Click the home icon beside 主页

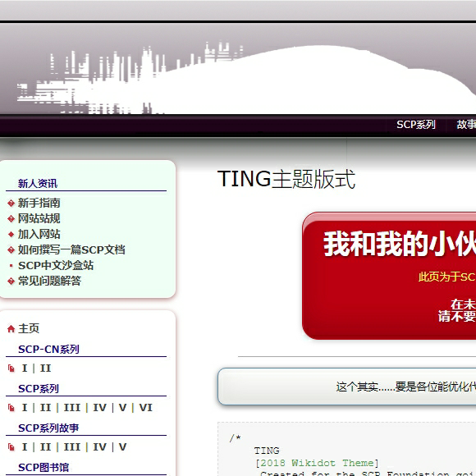pos(11,329)
